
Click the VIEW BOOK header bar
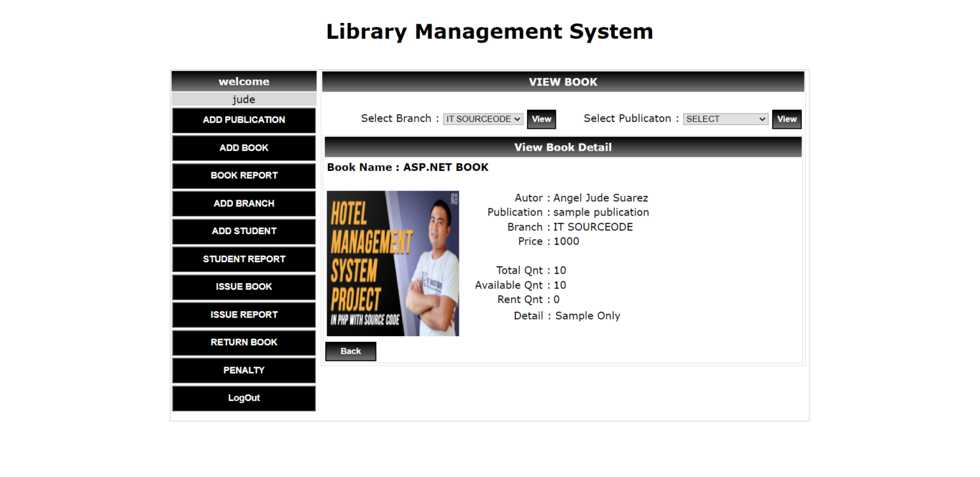(x=563, y=82)
